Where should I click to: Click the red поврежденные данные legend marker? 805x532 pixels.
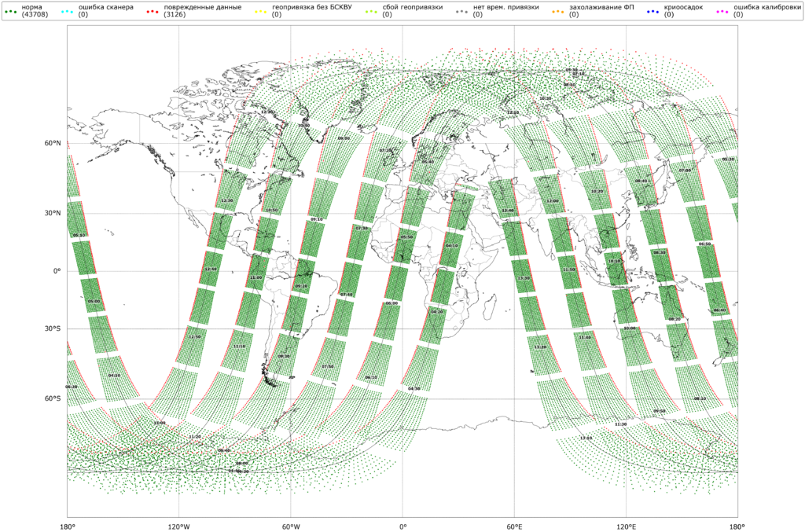pos(152,12)
